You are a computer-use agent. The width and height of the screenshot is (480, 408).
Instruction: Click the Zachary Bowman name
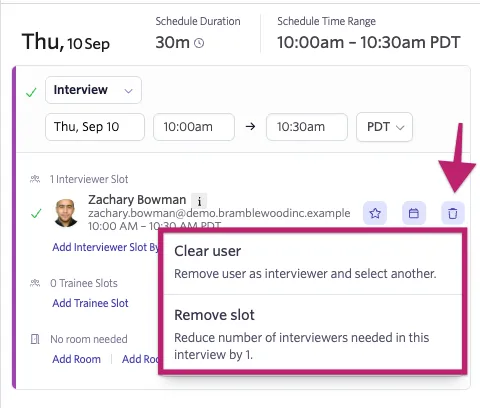[137, 200]
